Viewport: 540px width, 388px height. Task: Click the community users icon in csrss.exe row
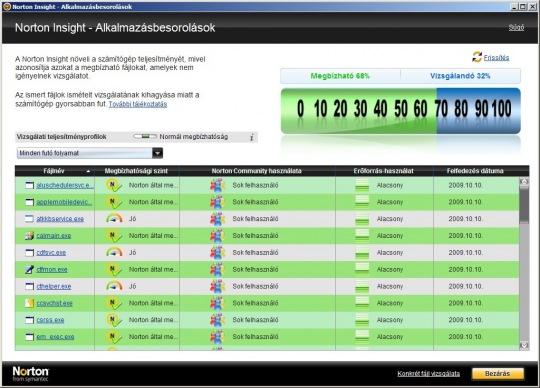pos(217,320)
